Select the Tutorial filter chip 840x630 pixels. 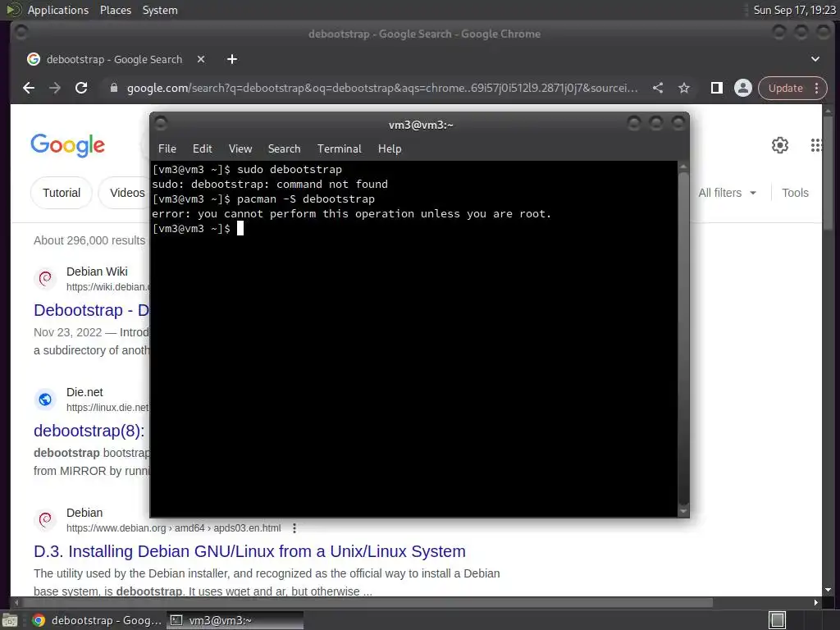(62, 193)
